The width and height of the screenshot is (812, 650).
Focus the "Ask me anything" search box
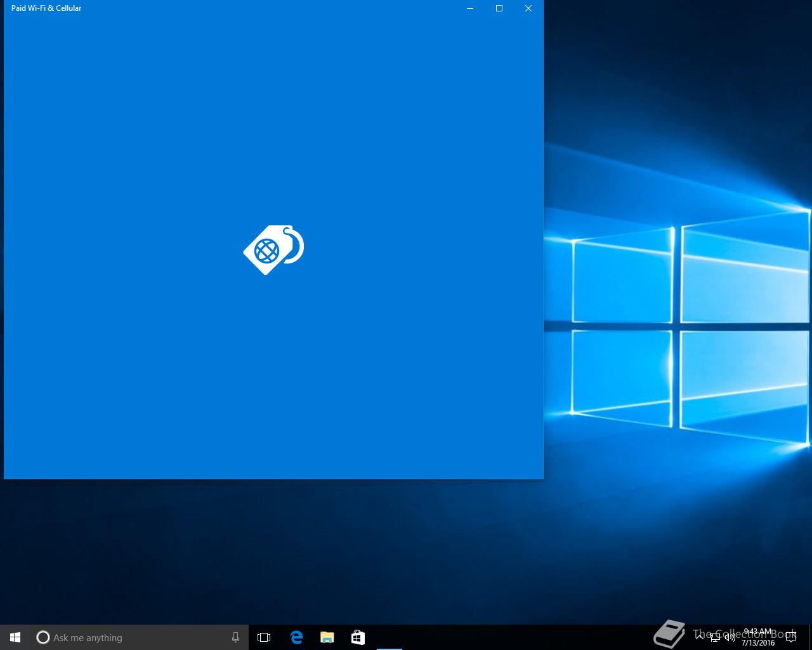[140, 637]
